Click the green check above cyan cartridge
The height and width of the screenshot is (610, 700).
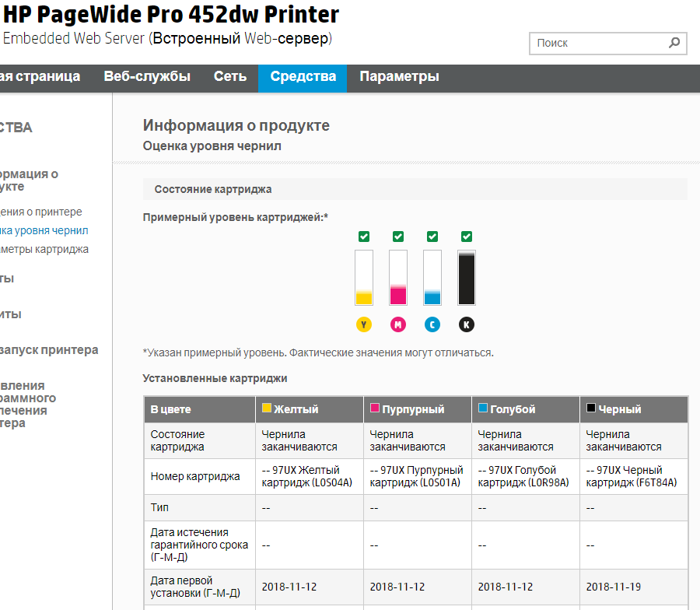[432, 237]
